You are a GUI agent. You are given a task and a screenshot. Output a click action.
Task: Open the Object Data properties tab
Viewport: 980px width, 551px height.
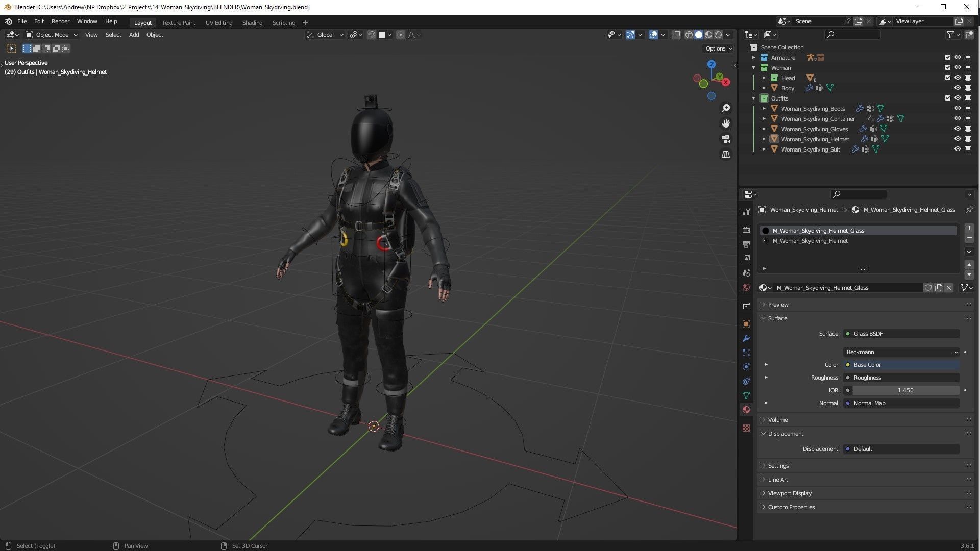(746, 395)
